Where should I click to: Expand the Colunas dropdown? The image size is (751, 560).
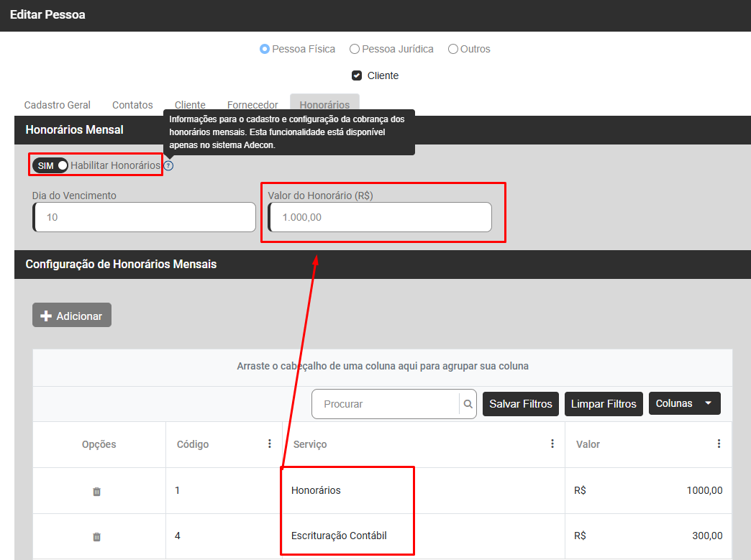pyautogui.click(x=684, y=404)
